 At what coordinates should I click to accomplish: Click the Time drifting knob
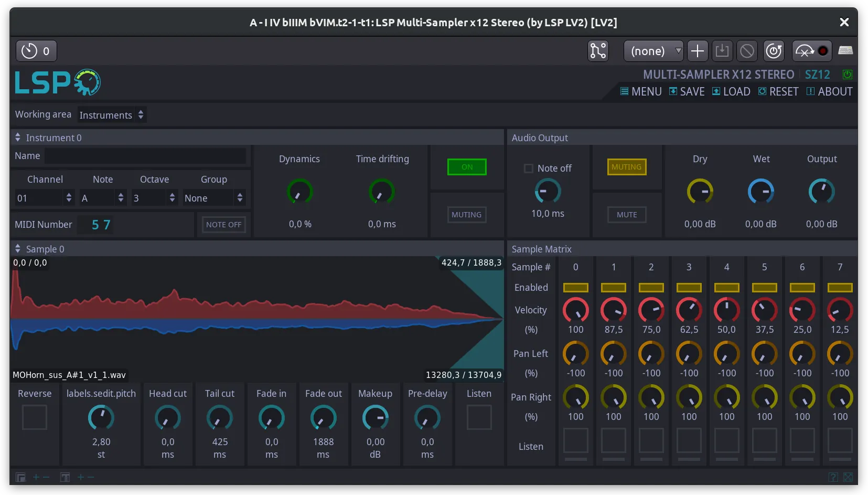(382, 192)
